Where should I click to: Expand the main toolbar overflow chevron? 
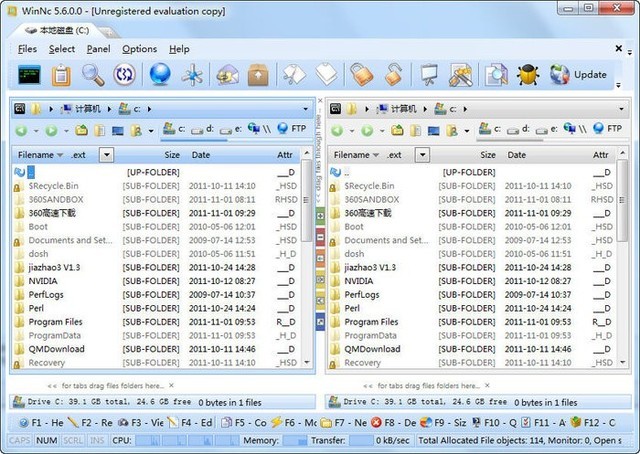click(618, 85)
